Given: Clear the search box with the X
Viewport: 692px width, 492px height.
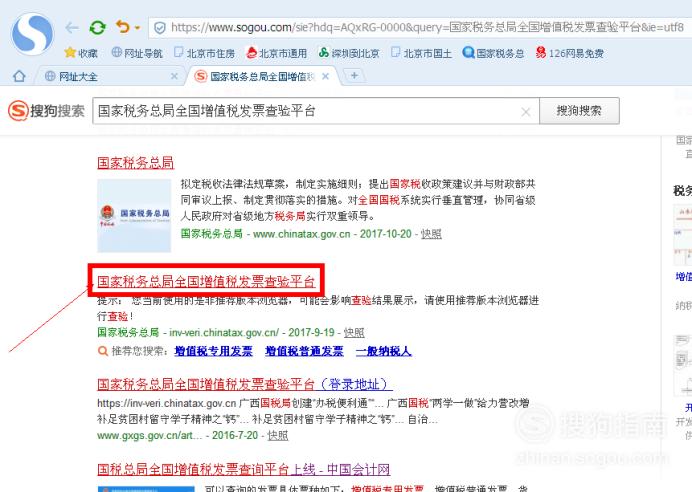Looking at the screenshot, I should pyautogui.click(x=526, y=112).
